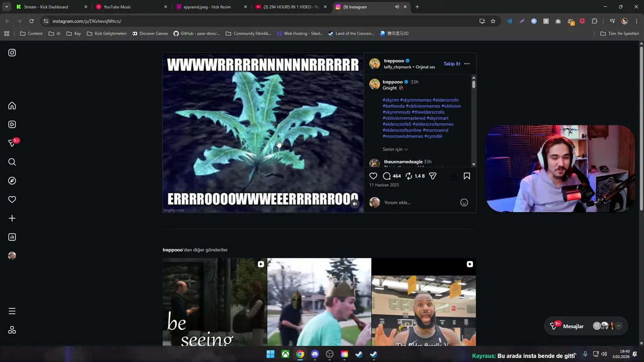
Task: Save the post with bookmark icon
Action: 467,176
